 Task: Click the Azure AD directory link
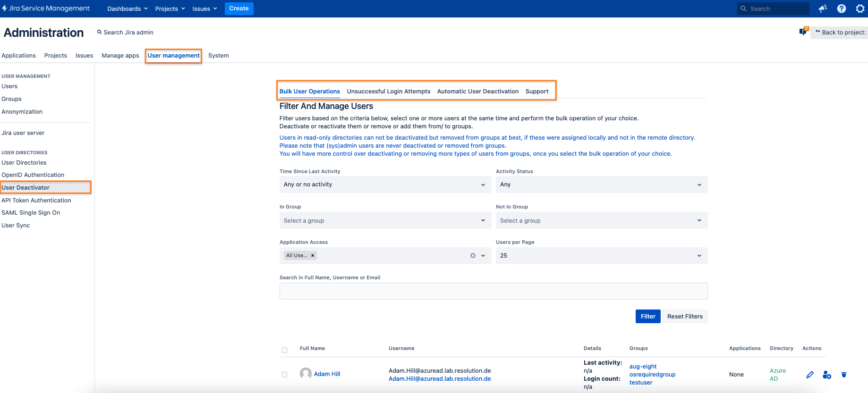click(777, 375)
